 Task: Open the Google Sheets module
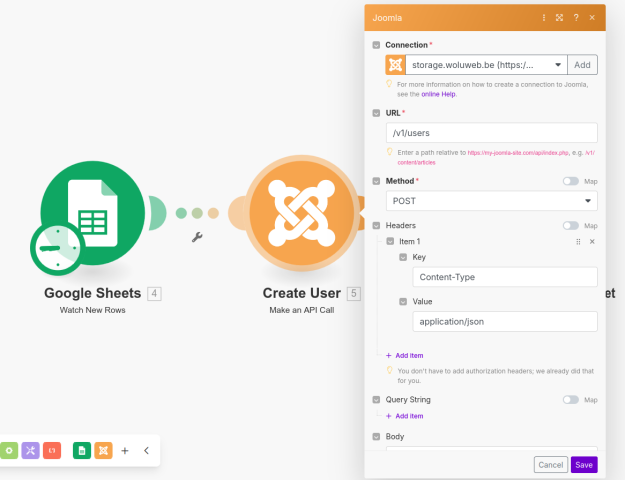(92, 213)
